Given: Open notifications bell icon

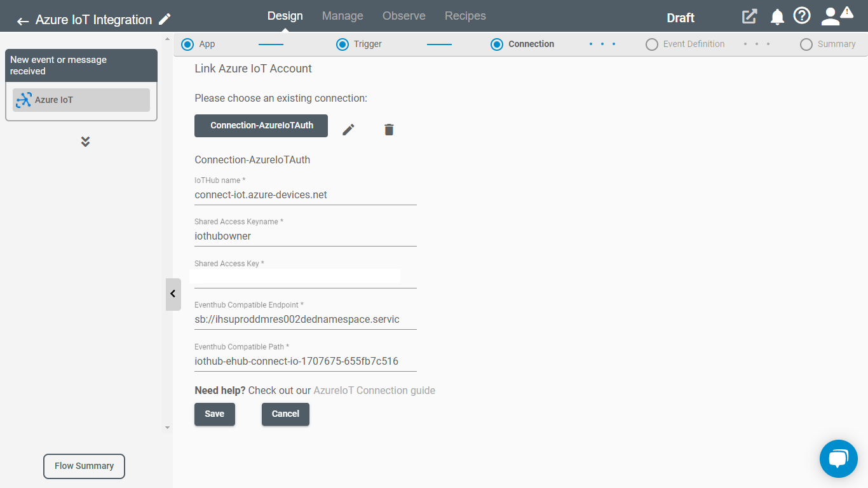Looking at the screenshot, I should coord(777,17).
